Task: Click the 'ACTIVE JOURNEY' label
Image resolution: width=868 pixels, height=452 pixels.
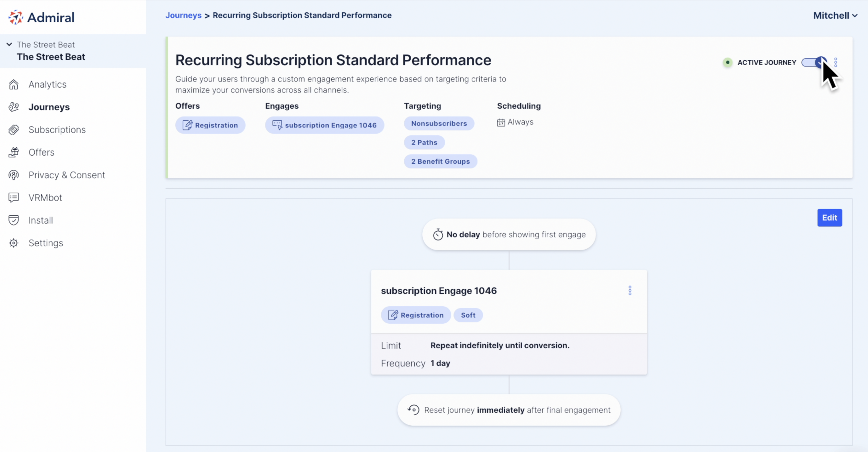Action: (767, 62)
